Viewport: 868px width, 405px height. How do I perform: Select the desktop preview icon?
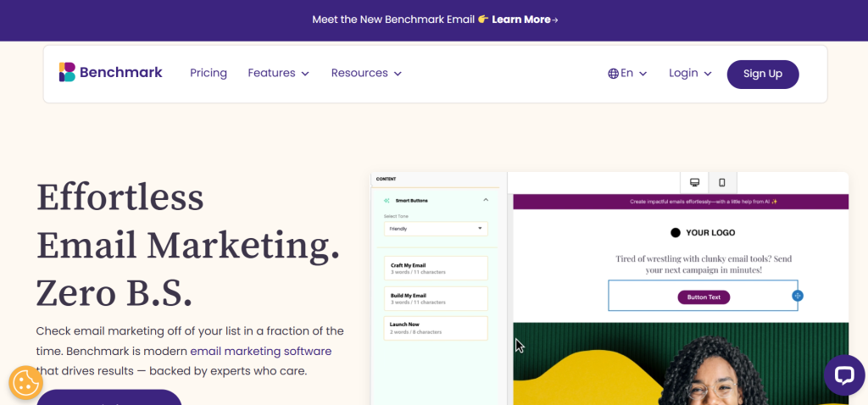[694, 182]
